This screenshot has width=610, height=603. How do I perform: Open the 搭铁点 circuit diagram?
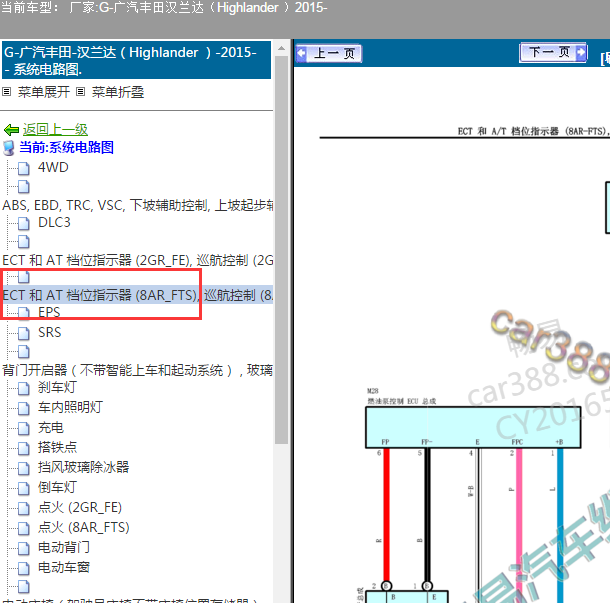click(x=57, y=447)
